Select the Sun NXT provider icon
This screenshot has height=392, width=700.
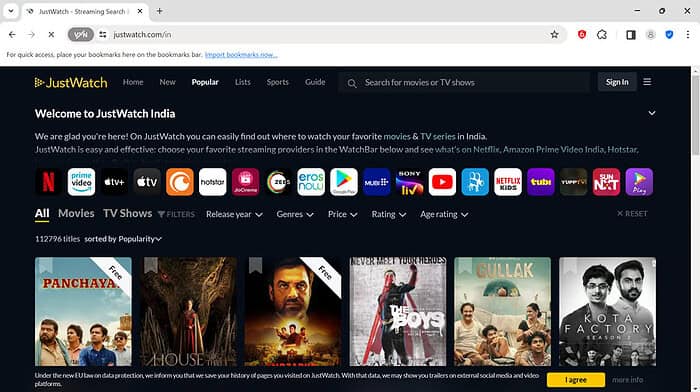click(606, 182)
